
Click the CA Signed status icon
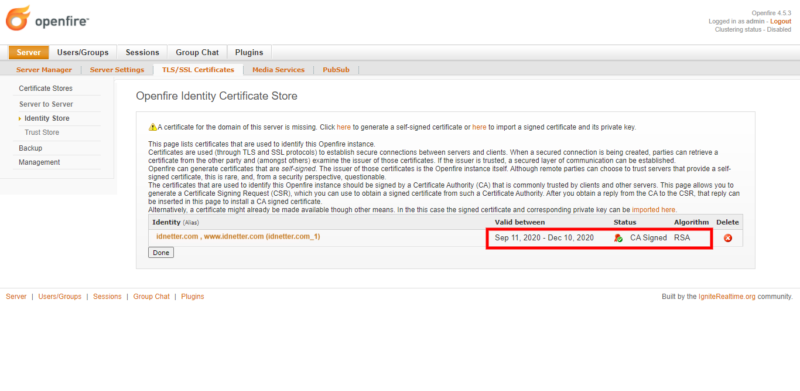tap(618, 238)
